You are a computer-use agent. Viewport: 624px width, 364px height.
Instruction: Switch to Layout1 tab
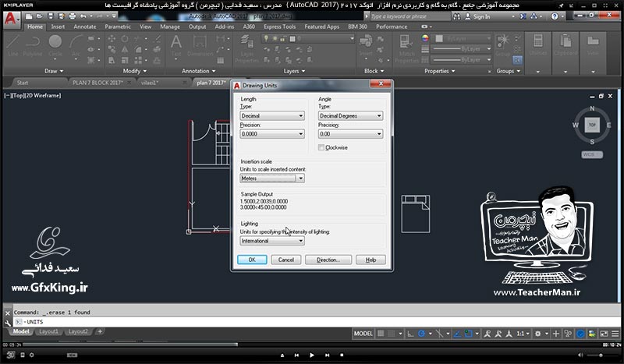pos(48,331)
